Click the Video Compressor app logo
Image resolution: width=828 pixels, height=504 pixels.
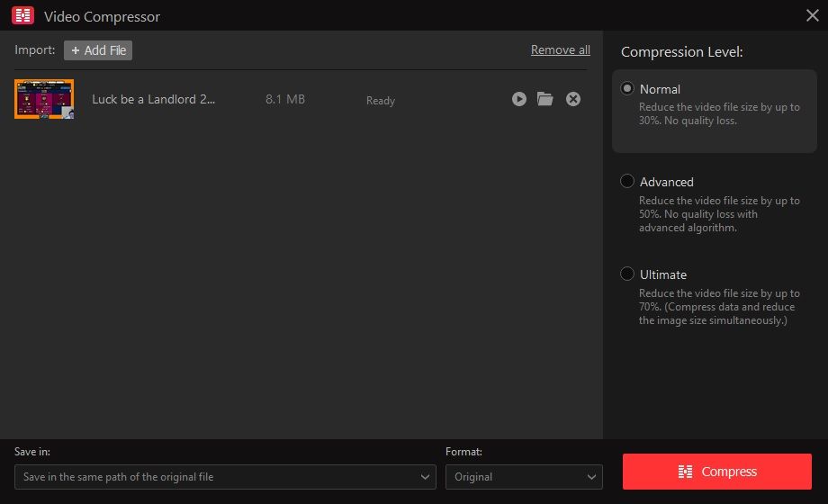(x=22, y=16)
